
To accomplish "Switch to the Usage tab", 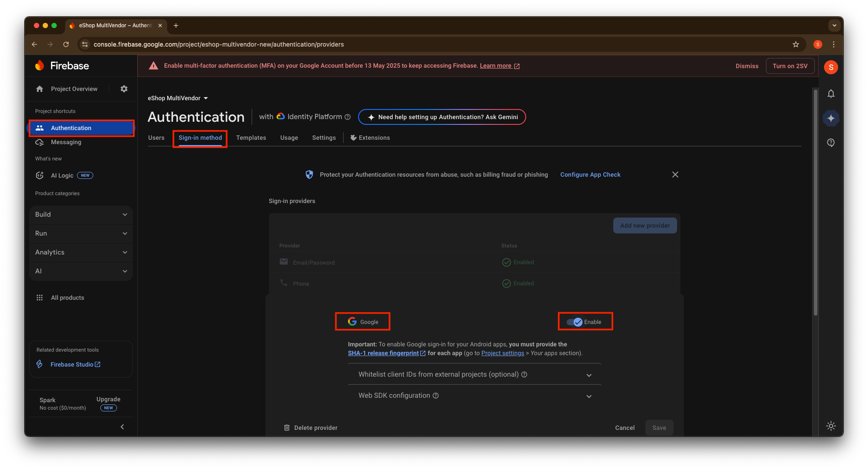I will click(289, 138).
